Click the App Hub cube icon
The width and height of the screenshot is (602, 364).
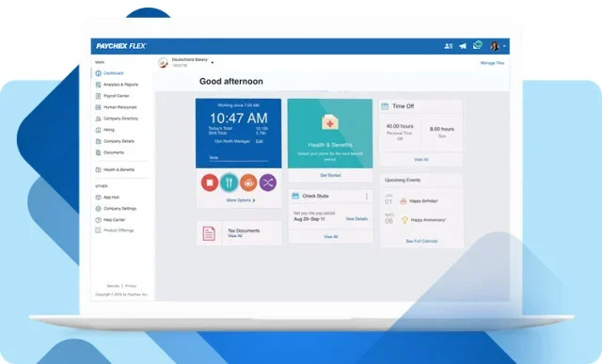pyautogui.click(x=98, y=198)
